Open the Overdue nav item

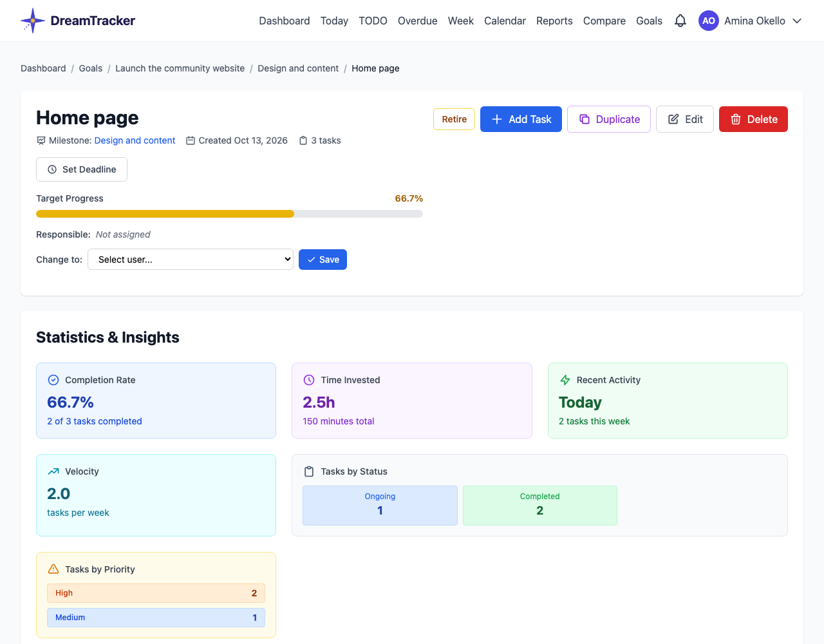coord(418,21)
